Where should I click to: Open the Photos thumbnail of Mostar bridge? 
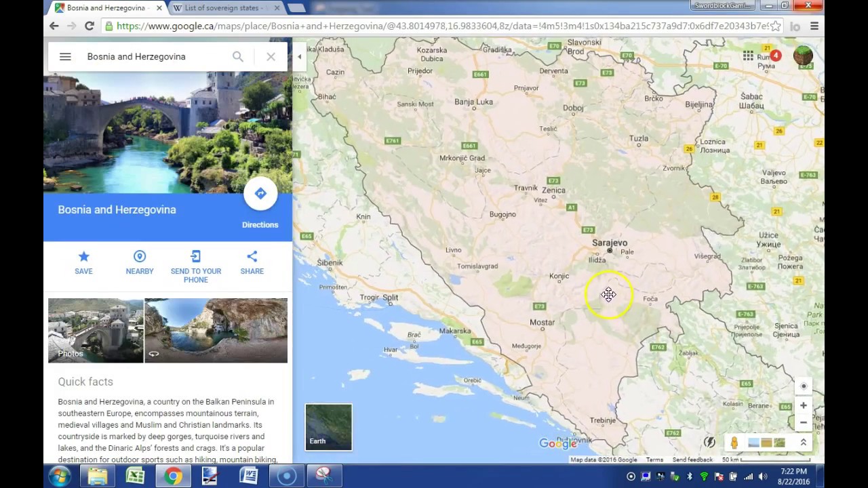click(96, 330)
